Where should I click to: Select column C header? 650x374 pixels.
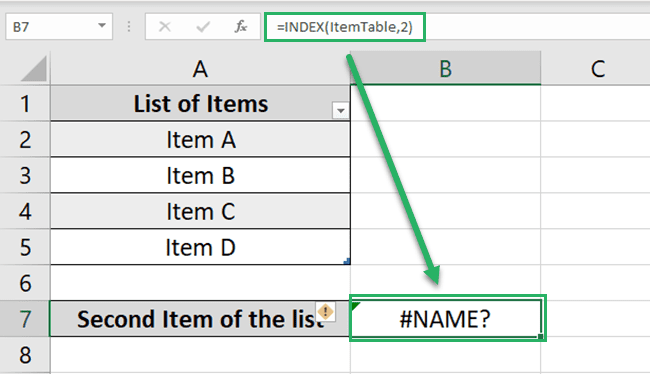click(x=596, y=68)
